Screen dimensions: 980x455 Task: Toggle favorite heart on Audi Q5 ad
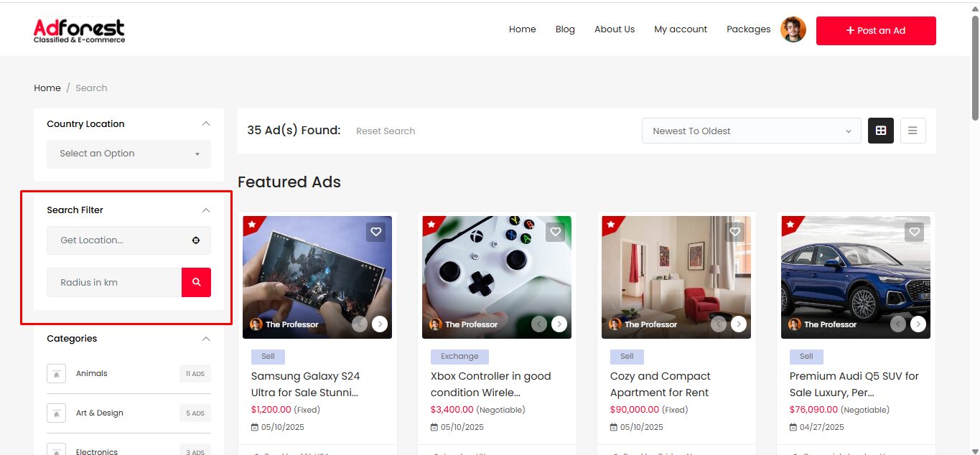click(913, 232)
